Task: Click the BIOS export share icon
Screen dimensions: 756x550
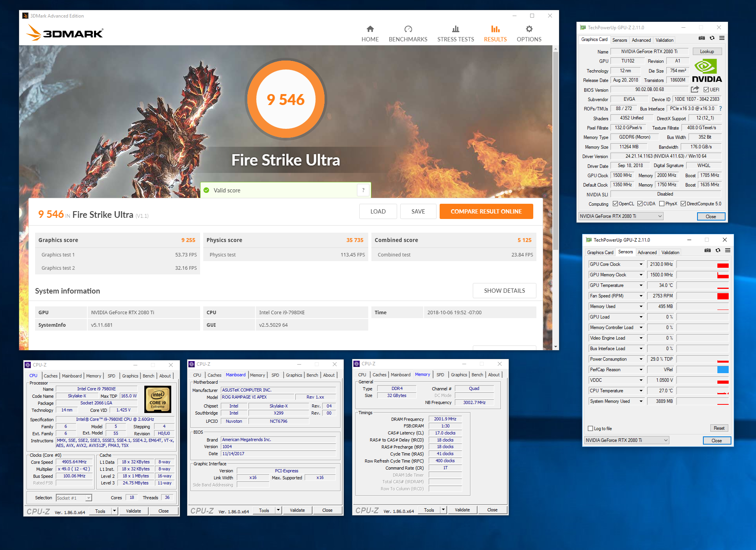Action: pyautogui.click(x=695, y=89)
